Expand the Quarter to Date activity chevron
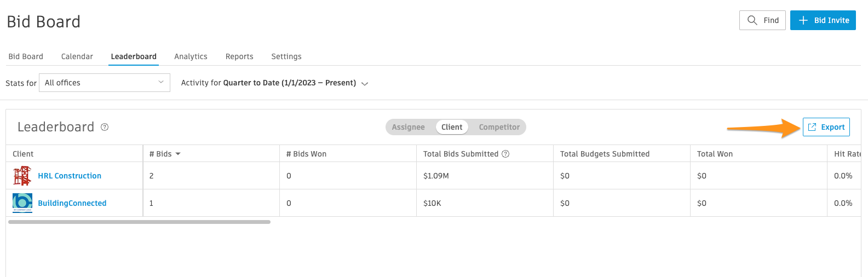The width and height of the screenshot is (868, 277). [x=365, y=84]
